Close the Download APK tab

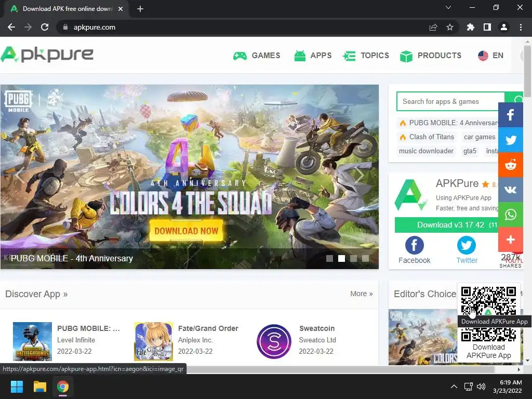[121, 9]
